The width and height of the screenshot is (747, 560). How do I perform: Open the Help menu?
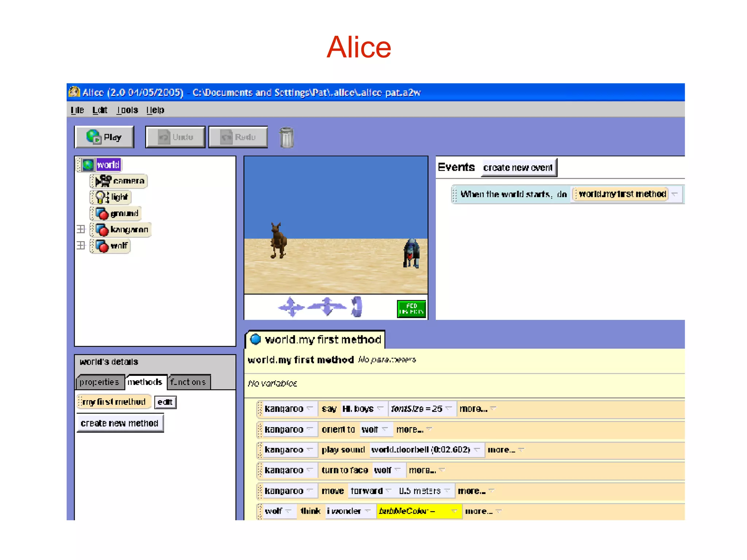click(x=155, y=110)
